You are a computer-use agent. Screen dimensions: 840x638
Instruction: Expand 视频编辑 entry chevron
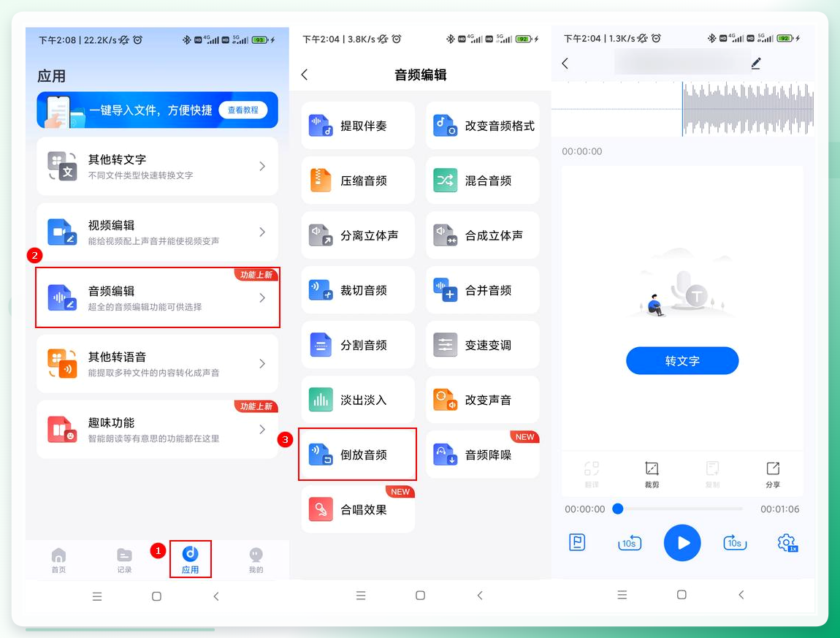click(262, 232)
